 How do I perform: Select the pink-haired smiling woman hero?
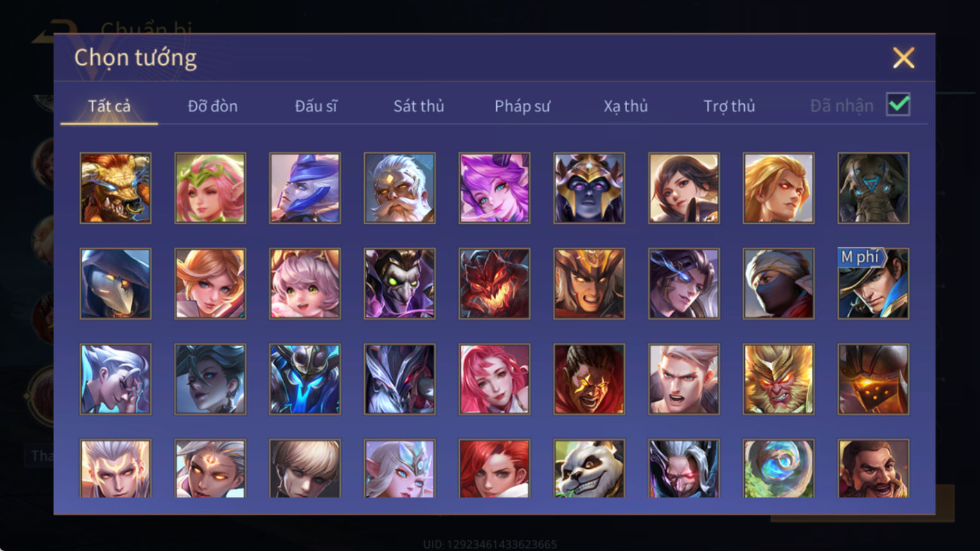point(494,379)
